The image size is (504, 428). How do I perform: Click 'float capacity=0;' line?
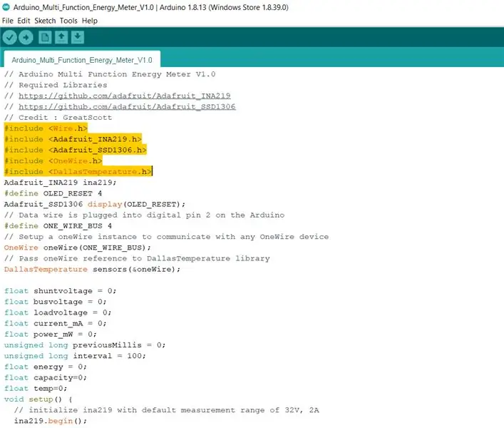pyautogui.click(x=46, y=377)
